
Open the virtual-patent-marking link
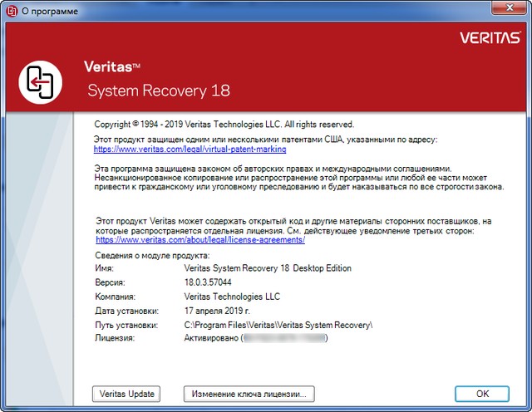click(190, 150)
